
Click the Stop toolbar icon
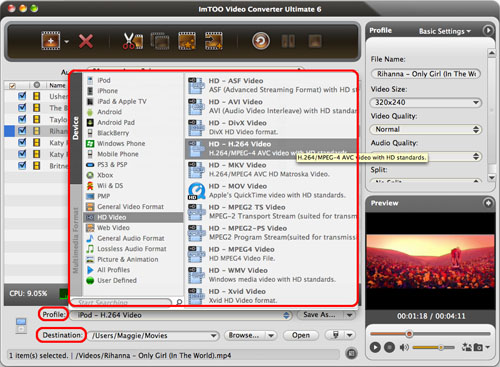point(315,41)
